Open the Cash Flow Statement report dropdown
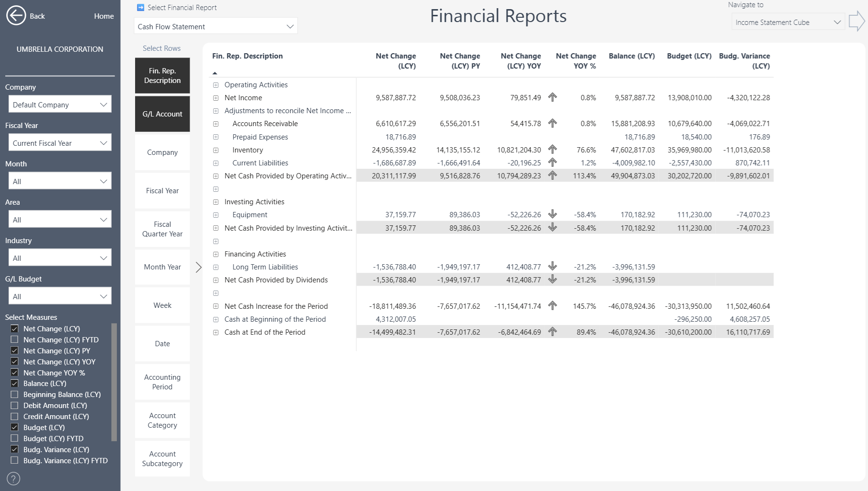Image resolution: width=868 pixels, height=491 pixels. click(x=216, y=26)
